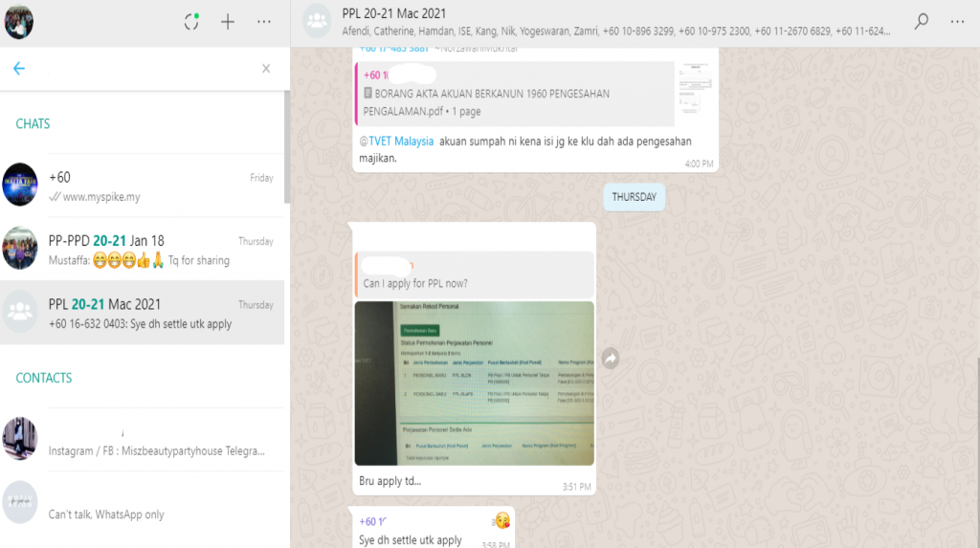
Task: Click the conversation pane scrollbar
Action: click(977, 453)
